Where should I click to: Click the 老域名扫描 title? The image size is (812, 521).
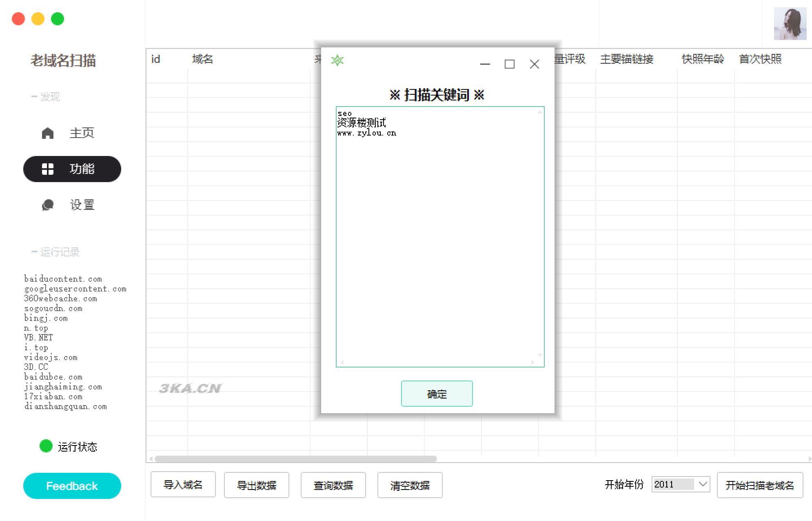(63, 60)
